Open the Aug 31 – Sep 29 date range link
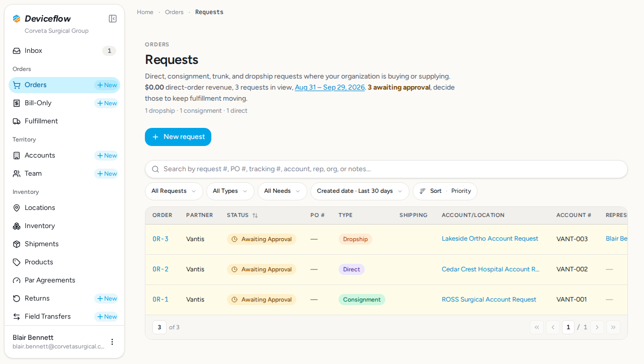Image resolution: width=644 pixels, height=364 pixels. [330, 88]
